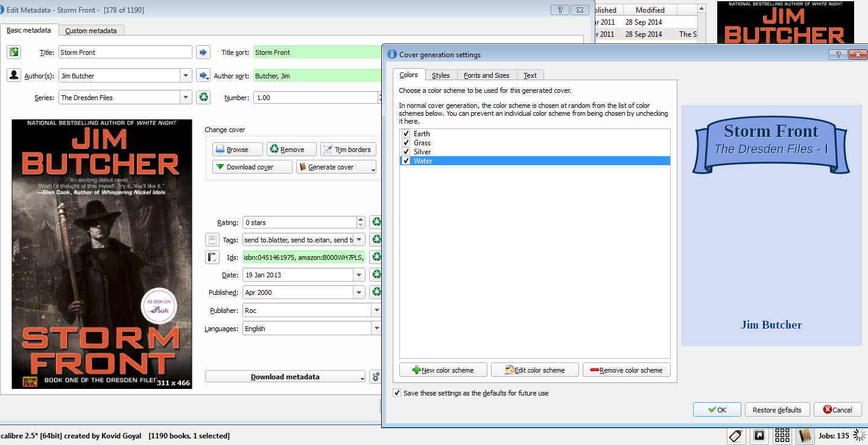Click the Ids input field
This screenshot has height=445, width=868.
(304, 257)
